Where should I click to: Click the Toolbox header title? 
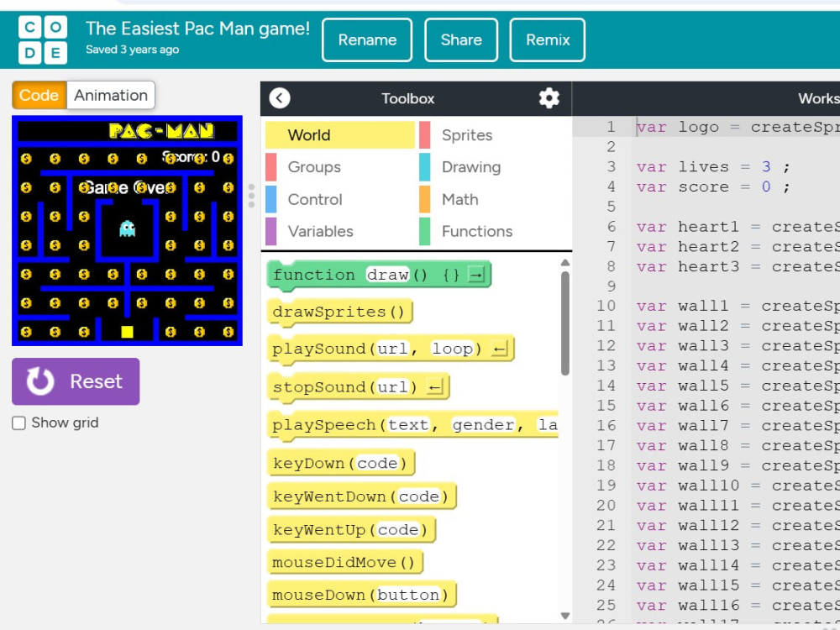point(407,98)
